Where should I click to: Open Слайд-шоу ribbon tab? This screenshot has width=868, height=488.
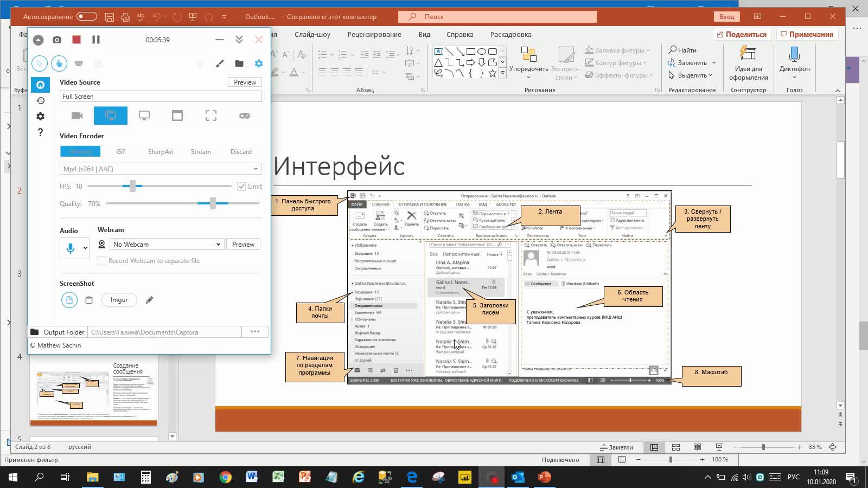pyautogui.click(x=312, y=34)
